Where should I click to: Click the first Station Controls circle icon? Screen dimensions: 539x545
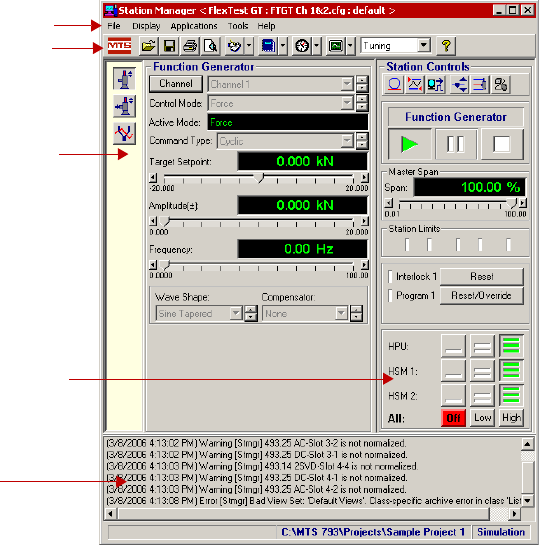coord(394,84)
